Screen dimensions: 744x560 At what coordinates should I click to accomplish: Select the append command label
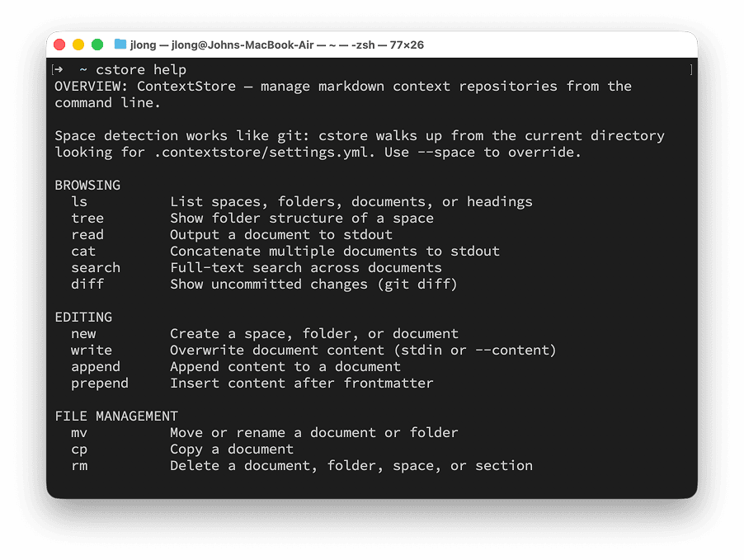click(95, 366)
